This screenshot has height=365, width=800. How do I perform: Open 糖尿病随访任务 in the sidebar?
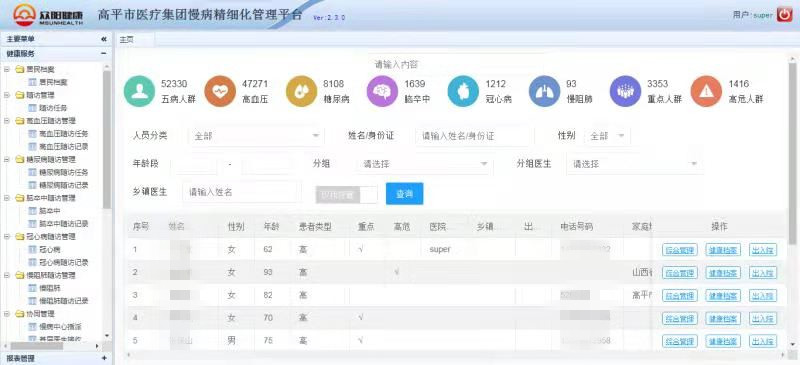point(64,172)
